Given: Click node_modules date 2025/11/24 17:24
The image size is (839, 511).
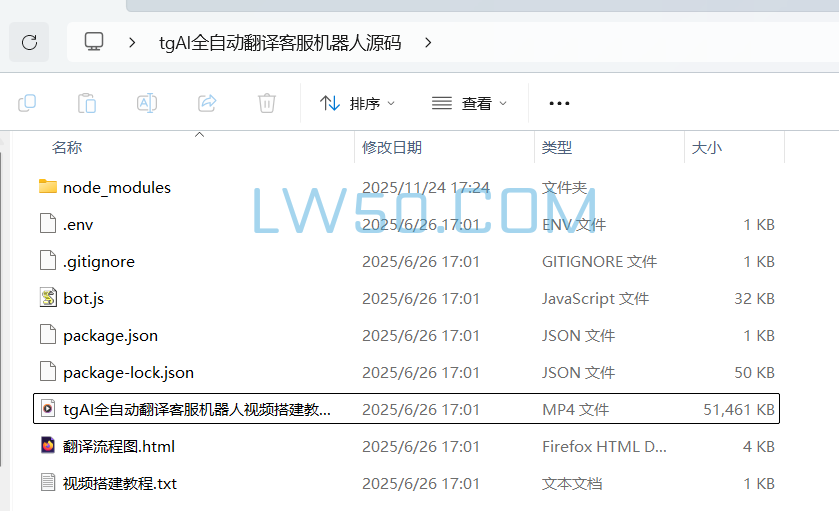Looking at the screenshot, I should tap(426, 187).
